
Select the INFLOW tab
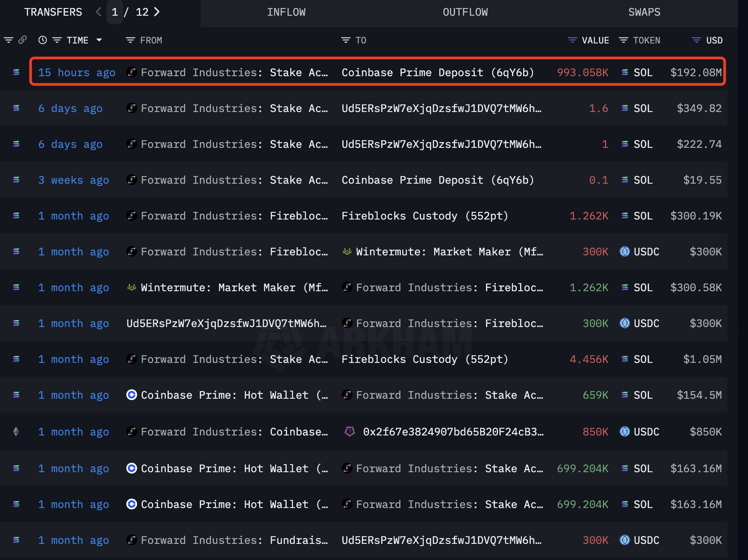click(286, 12)
